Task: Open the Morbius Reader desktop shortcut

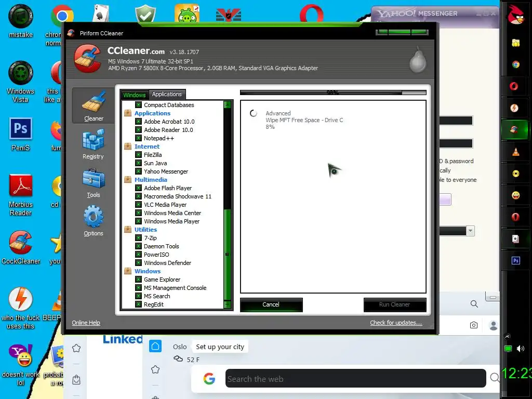Action: click(21, 195)
